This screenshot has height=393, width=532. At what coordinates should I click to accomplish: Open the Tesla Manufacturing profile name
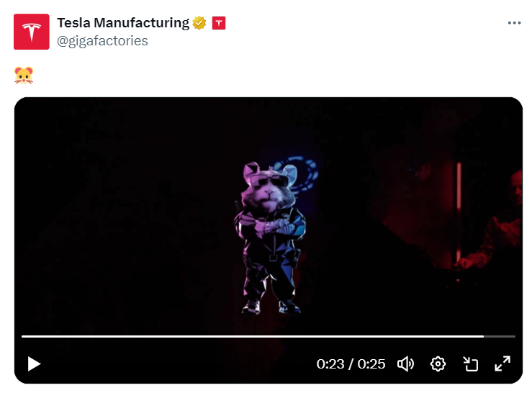pyautogui.click(x=123, y=23)
